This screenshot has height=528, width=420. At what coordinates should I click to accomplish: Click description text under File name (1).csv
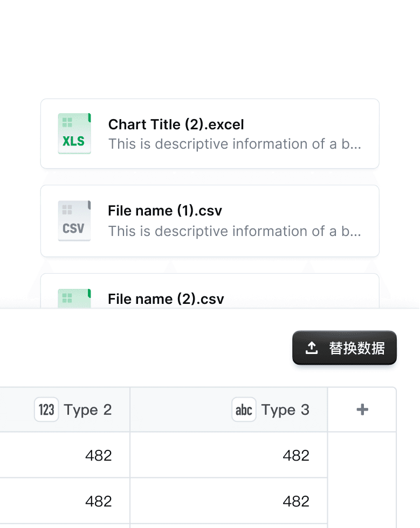(235, 231)
